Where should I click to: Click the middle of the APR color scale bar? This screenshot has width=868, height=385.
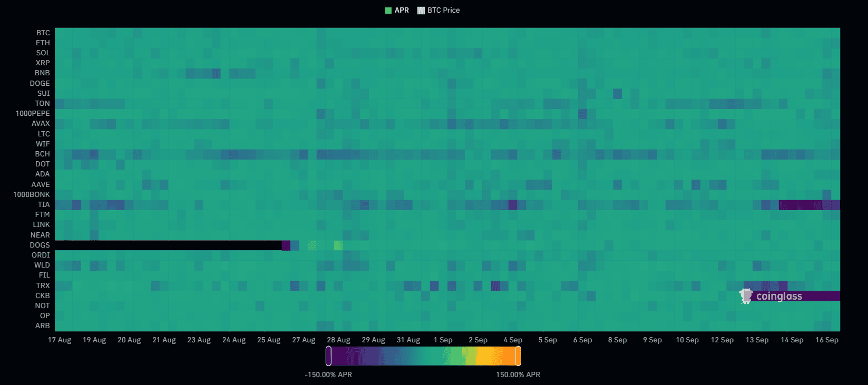pyautogui.click(x=423, y=356)
